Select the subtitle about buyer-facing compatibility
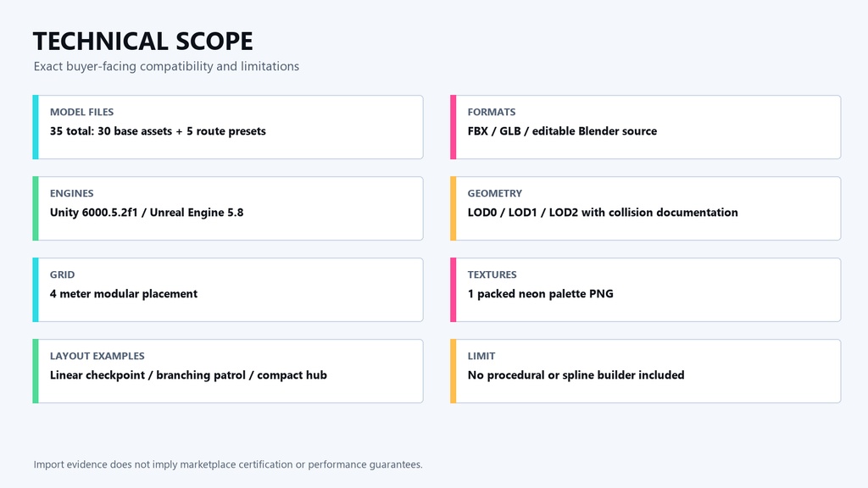The width and height of the screenshot is (868, 488). click(x=166, y=66)
